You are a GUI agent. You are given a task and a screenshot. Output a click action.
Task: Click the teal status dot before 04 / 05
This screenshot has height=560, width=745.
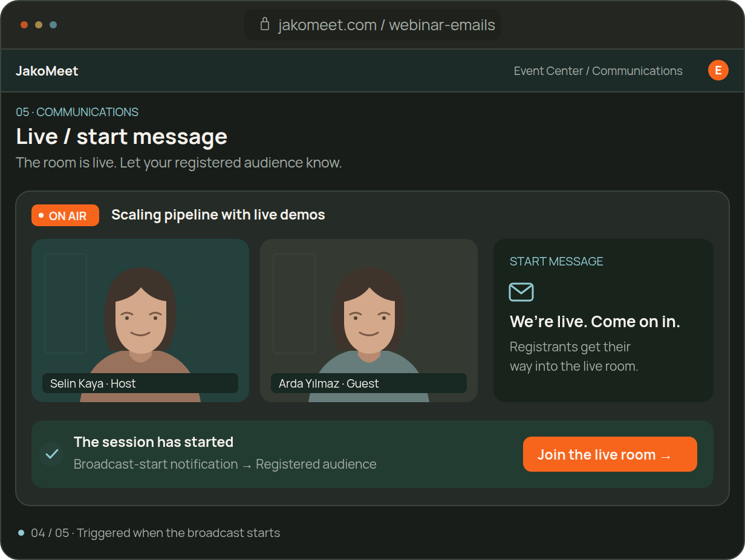[21, 533]
